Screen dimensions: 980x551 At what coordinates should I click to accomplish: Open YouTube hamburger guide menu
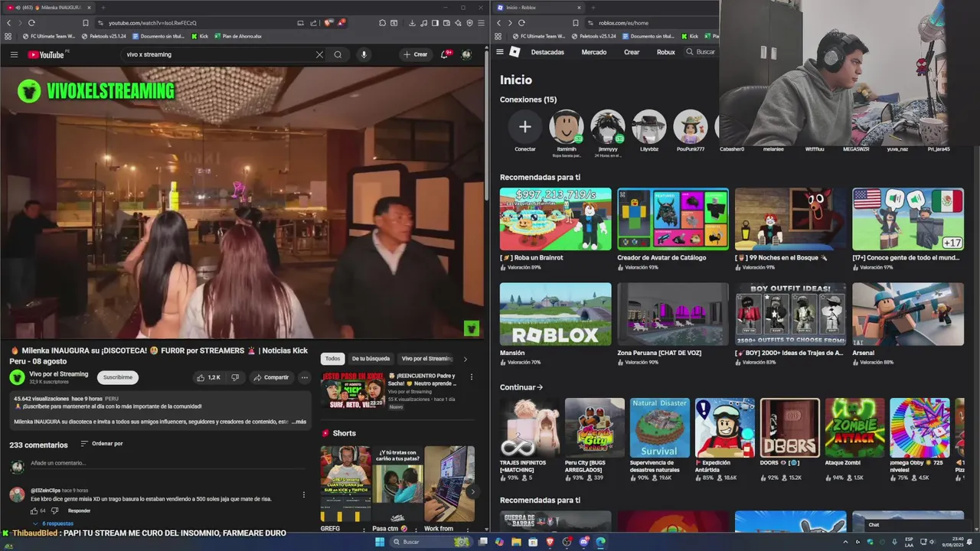coord(14,54)
